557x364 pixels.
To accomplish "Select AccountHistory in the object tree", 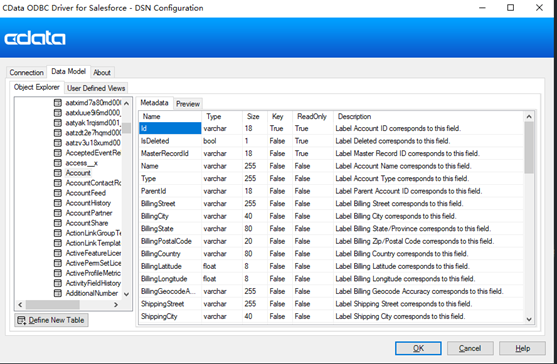I will pos(88,203).
